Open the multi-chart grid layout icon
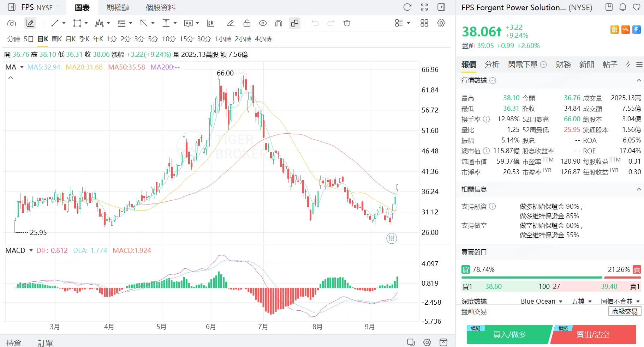Screen dimensions: 644x347 [x=424, y=23]
